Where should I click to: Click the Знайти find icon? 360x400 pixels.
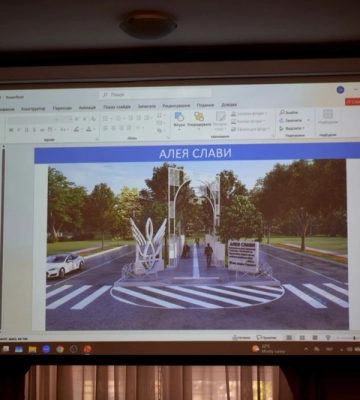[x=282, y=113]
